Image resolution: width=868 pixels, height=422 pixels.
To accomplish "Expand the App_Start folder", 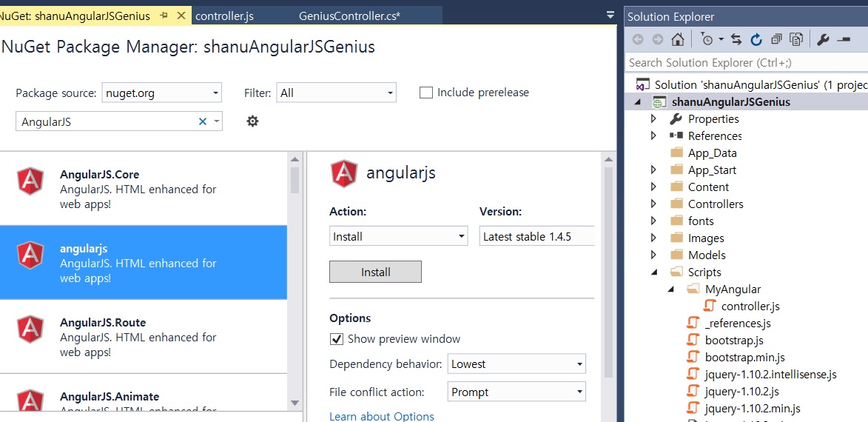I will coord(653,170).
